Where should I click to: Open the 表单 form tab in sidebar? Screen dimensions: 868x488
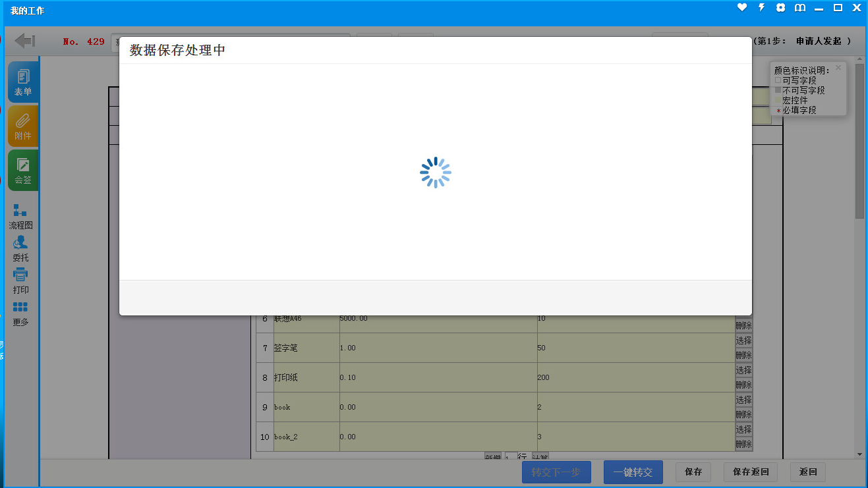point(23,82)
